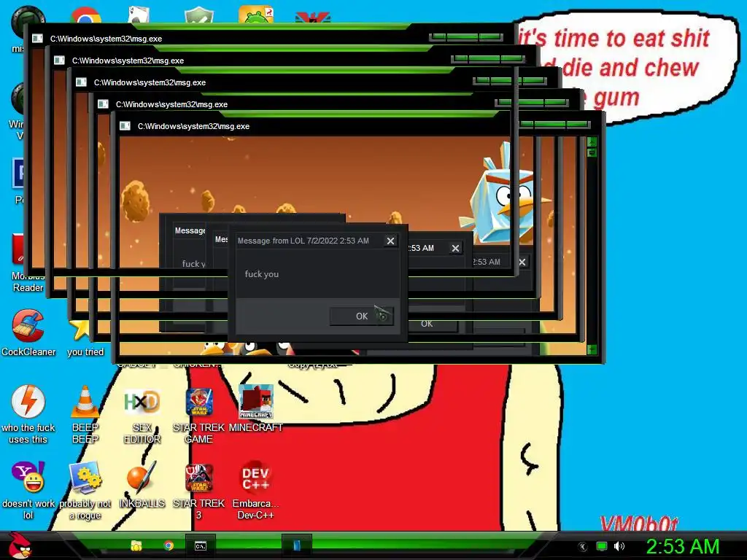Open the playing cards desktop icon
747x560 pixels.
[139, 15]
